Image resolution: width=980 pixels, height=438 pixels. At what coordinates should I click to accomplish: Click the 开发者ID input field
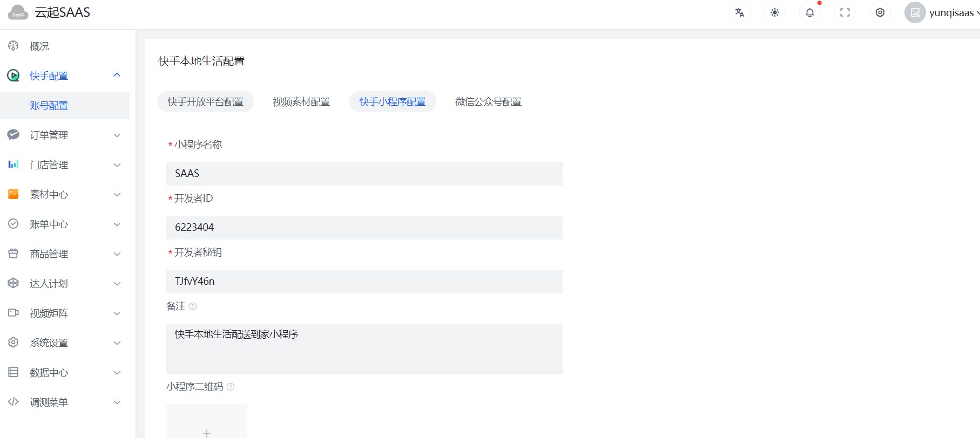[x=364, y=228]
